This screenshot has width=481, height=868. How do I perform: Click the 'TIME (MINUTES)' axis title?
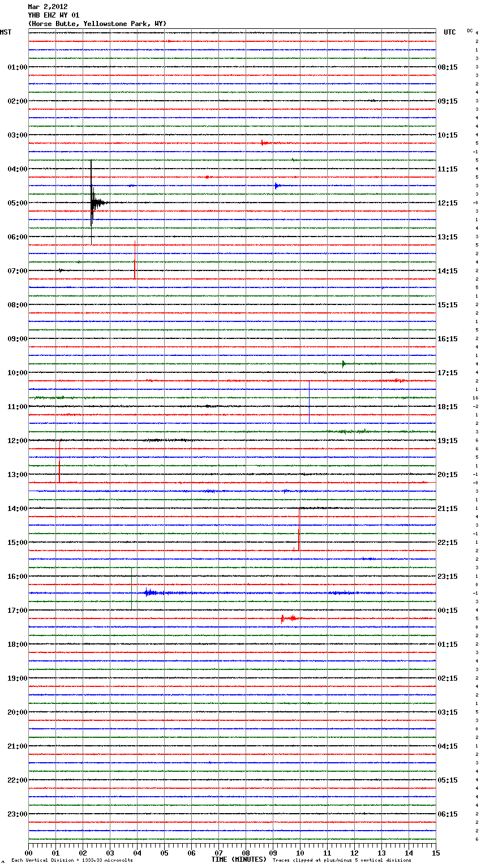point(239,860)
